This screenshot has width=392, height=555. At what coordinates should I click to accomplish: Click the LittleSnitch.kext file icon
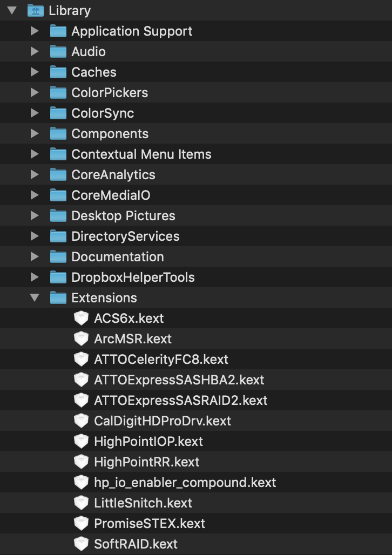coord(81,503)
